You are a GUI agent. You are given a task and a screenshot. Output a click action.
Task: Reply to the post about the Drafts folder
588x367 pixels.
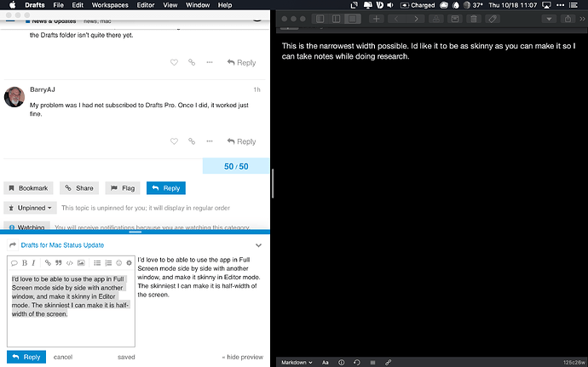point(241,63)
